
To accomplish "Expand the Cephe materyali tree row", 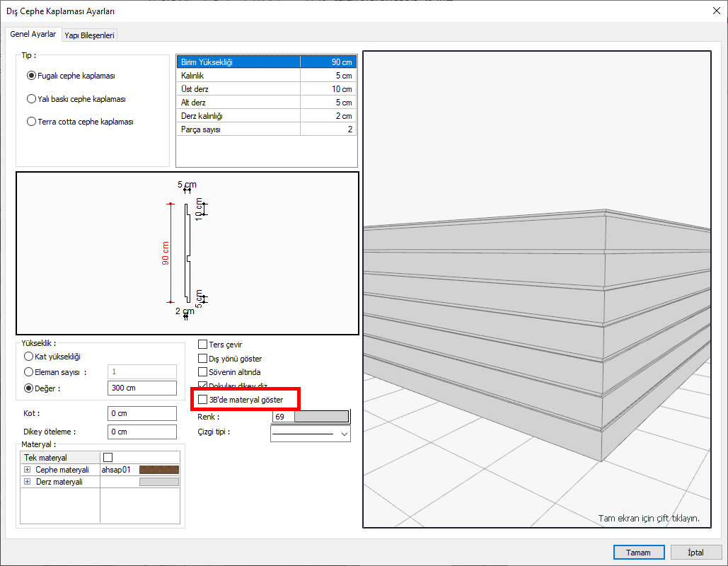I will tap(27, 470).
